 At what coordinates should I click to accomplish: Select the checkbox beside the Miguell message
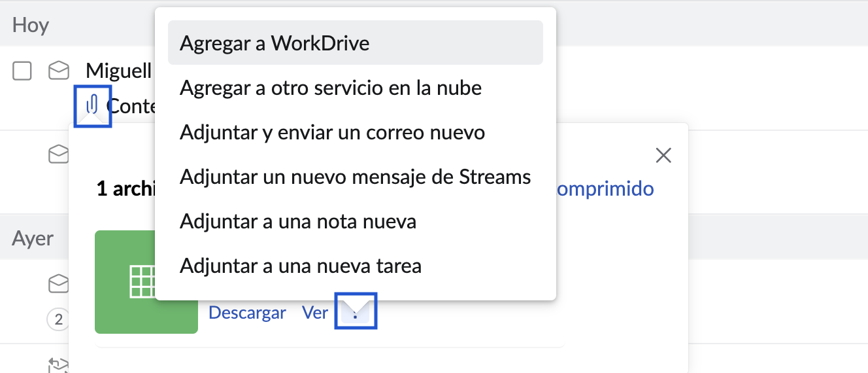22,71
